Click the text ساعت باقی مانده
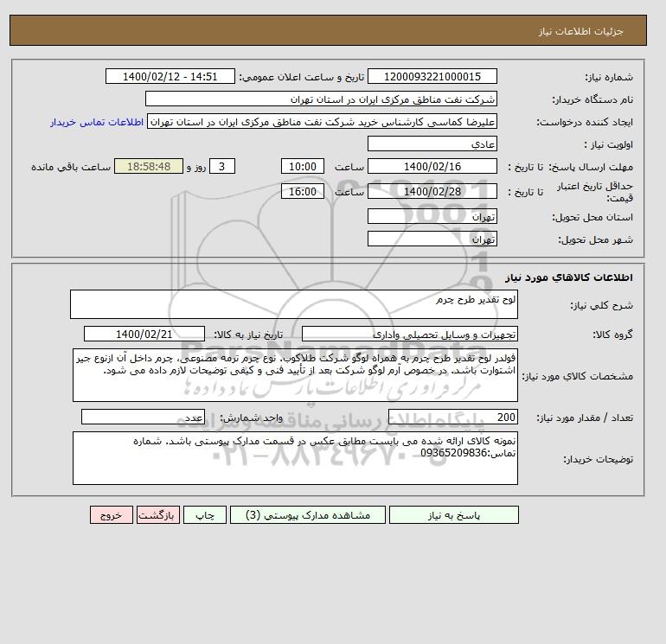The image size is (666, 644). click(x=71, y=167)
